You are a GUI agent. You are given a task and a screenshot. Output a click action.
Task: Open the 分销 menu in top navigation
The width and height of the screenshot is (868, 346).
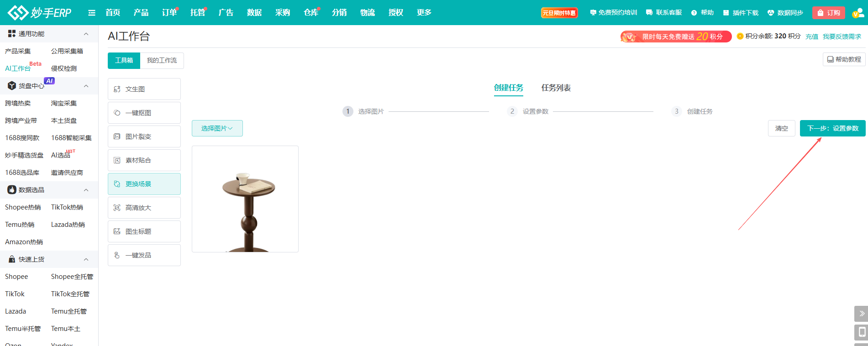click(339, 13)
